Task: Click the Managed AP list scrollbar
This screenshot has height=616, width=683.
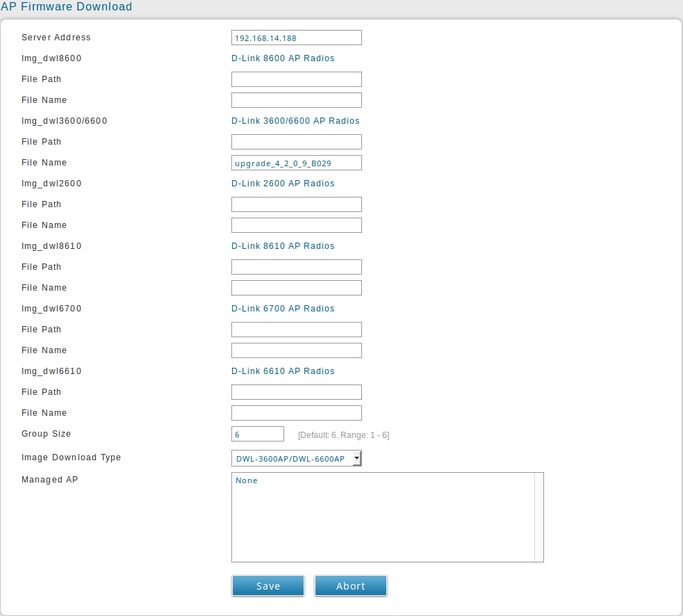Action: click(538, 517)
